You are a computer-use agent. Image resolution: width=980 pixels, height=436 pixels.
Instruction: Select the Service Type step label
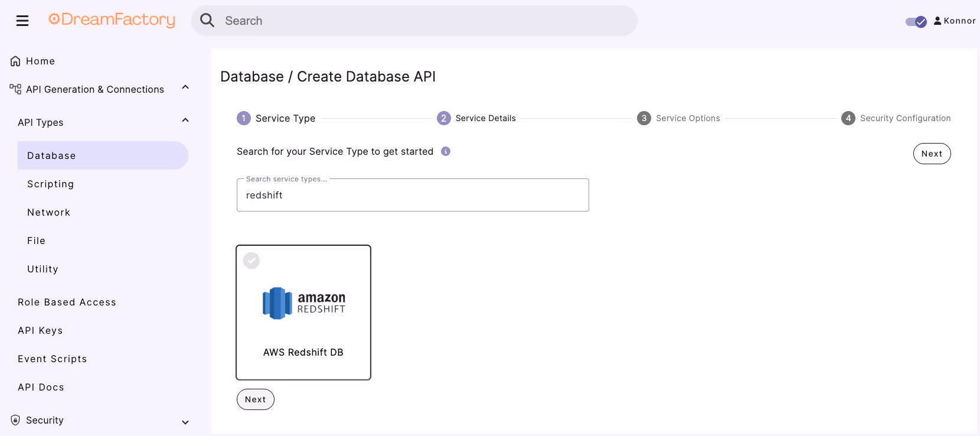click(x=286, y=118)
